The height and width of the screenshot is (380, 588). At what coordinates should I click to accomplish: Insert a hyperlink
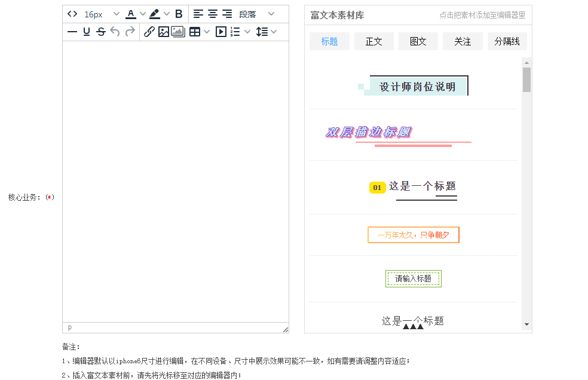click(149, 32)
